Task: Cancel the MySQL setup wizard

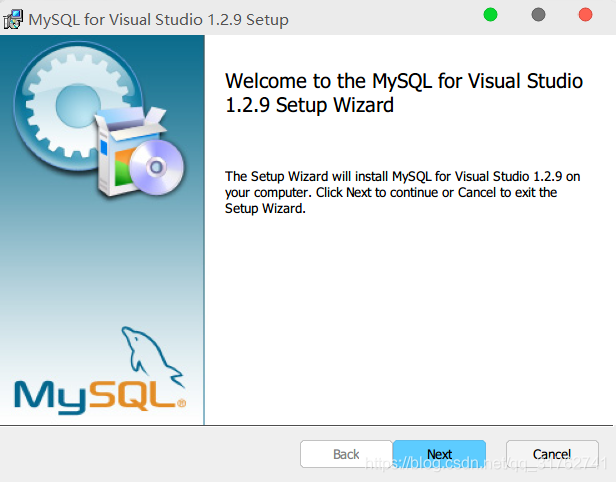Action: tap(552, 454)
